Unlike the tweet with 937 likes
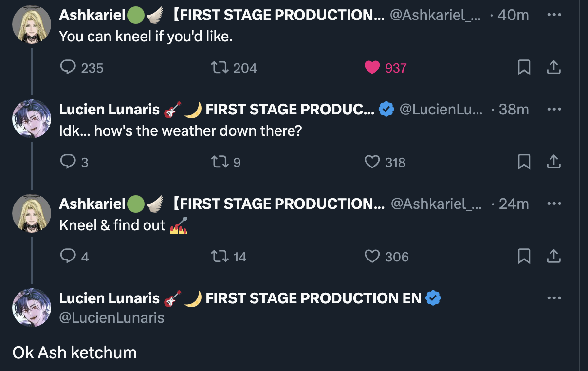Viewport: 588px width, 371px height. [372, 68]
